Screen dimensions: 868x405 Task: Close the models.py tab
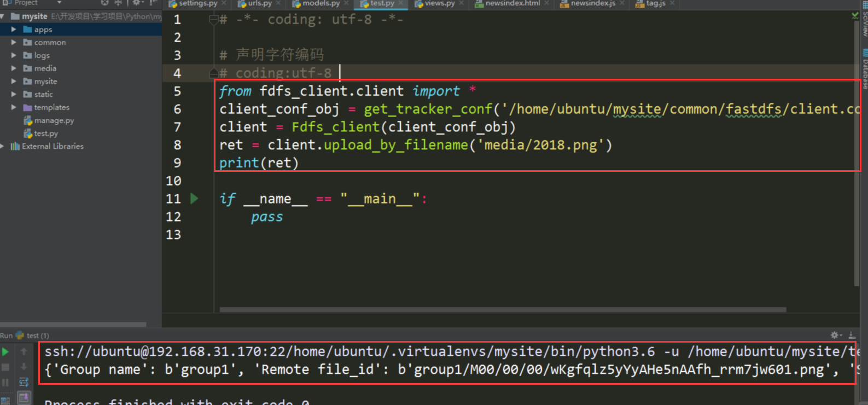click(346, 3)
